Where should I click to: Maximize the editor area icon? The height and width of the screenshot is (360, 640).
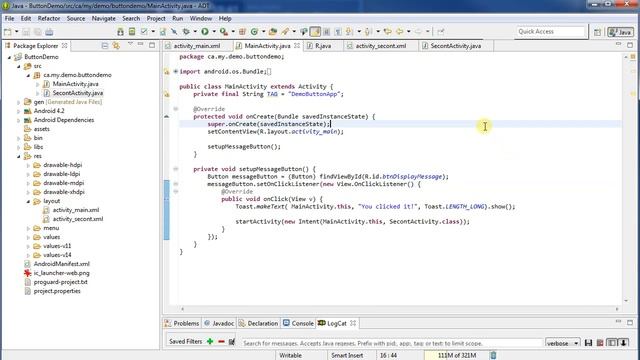tap(630, 44)
